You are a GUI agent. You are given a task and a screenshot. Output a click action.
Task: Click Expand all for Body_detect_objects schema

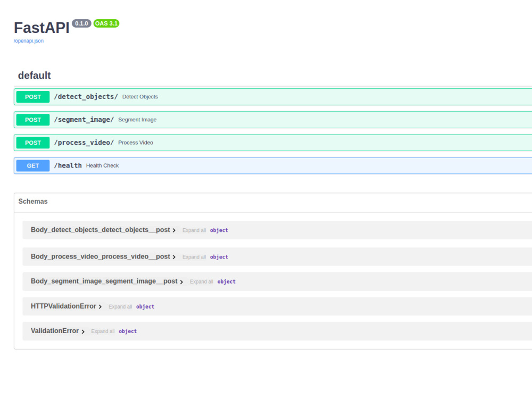194,230
